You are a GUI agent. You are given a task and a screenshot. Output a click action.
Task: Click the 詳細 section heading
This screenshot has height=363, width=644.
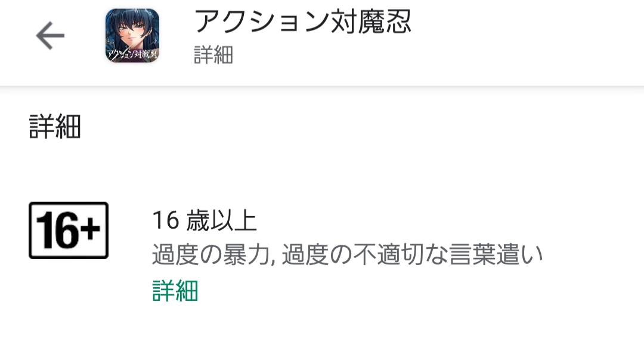click(x=55, y=126)
